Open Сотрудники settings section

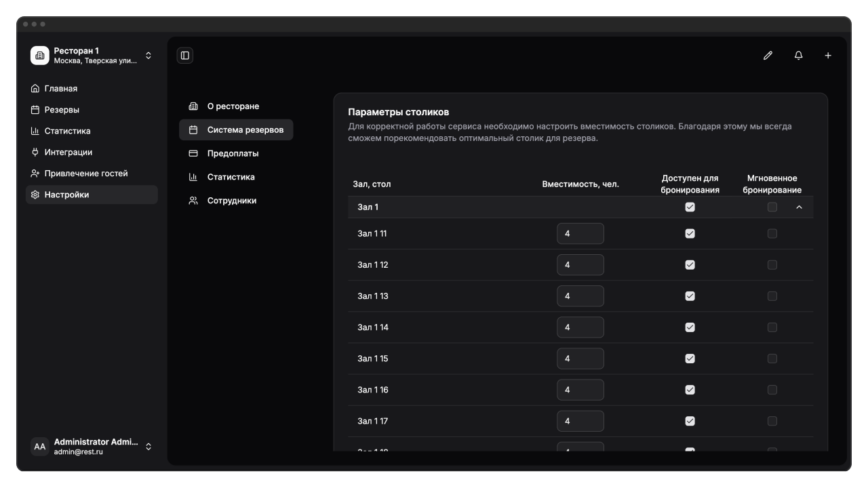(x=231, y=201)
